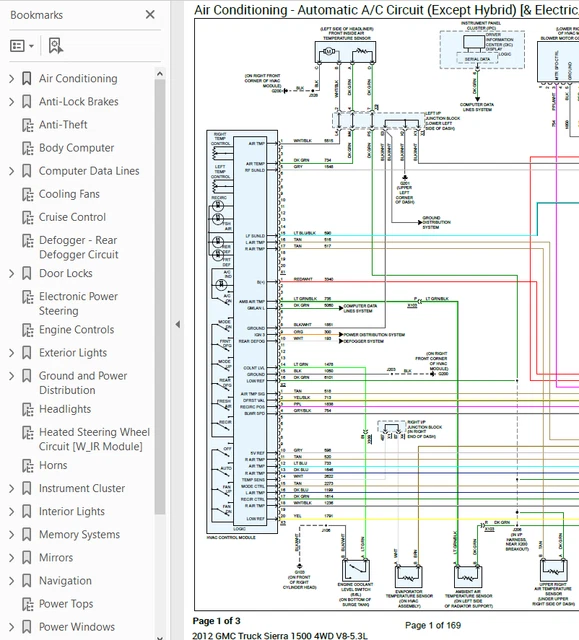Screen dimensions: 579x640
Task: Click the Mirrors bookmark icon
Action: 27,558
